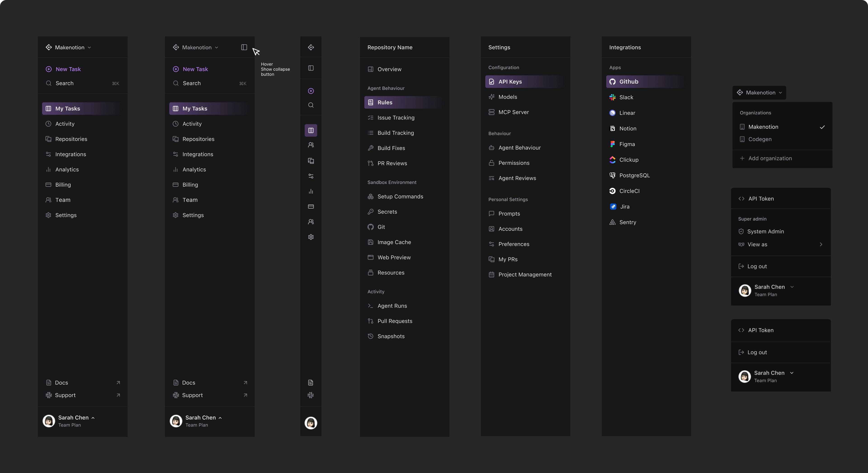Collapse Sarah Chen chevron in lower user menu

pos(792,373)
